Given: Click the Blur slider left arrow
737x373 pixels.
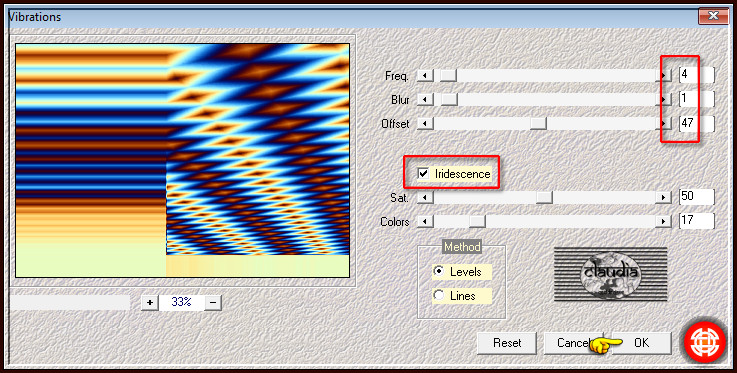Looking at the screenshot, I should [x=425, y=100].
